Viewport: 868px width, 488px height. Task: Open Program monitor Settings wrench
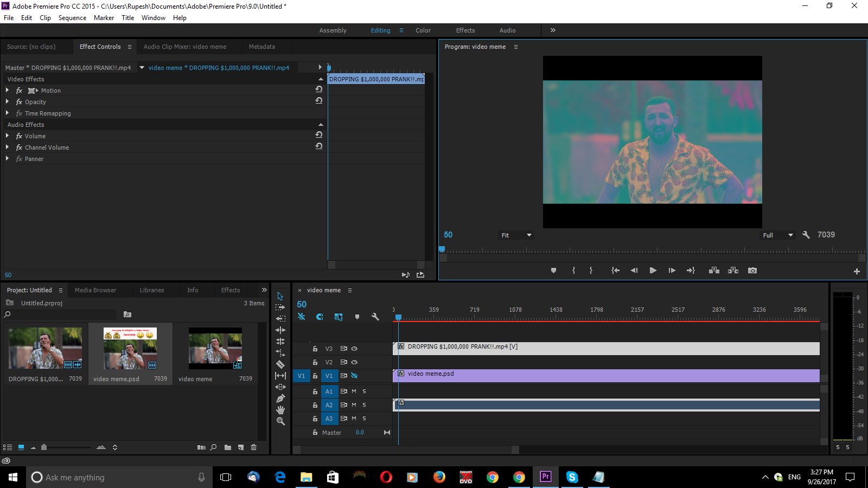[x=806, y=235]
